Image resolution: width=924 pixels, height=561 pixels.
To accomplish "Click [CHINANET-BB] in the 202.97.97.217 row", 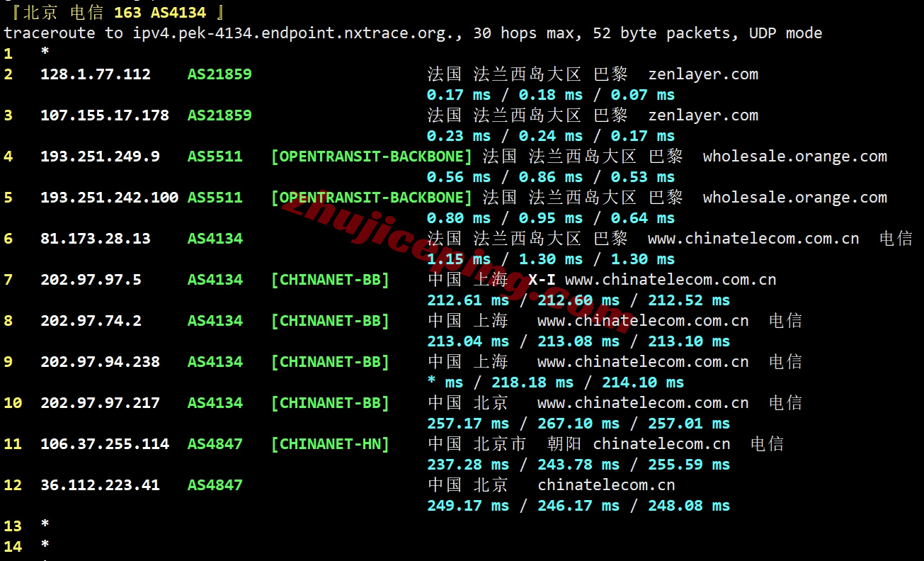I will click(x=330, y=403).
